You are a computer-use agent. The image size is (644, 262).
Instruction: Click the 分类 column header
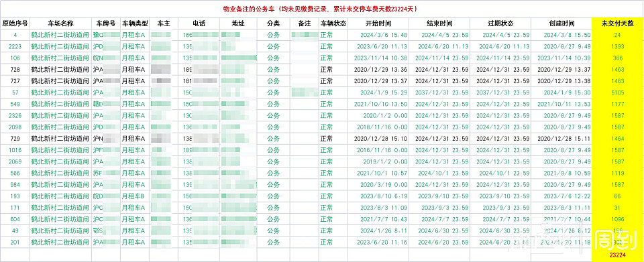pyautogui.click(x=273, y=23)
